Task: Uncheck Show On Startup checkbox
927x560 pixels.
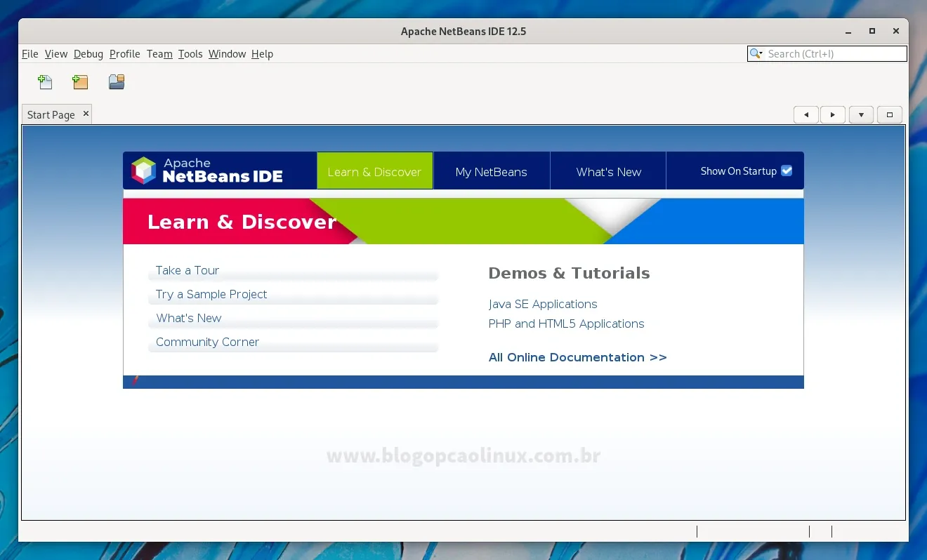Action: (787, 171)
